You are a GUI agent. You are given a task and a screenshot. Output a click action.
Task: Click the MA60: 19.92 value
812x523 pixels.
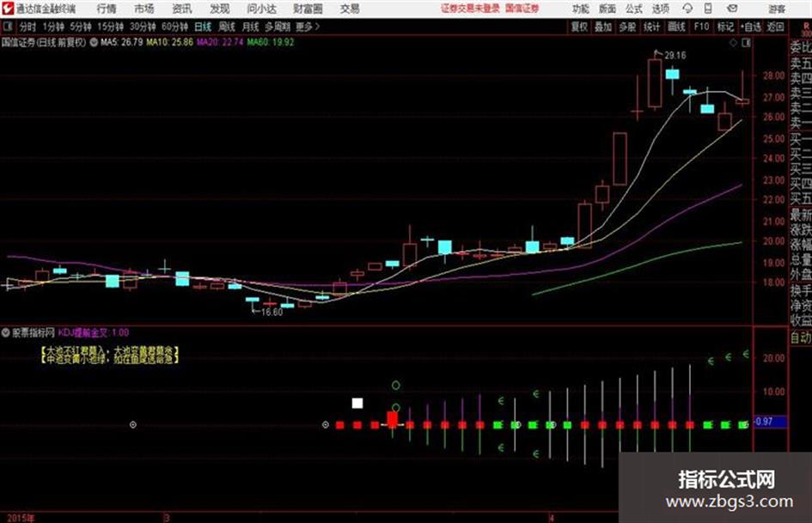point(271,42)
